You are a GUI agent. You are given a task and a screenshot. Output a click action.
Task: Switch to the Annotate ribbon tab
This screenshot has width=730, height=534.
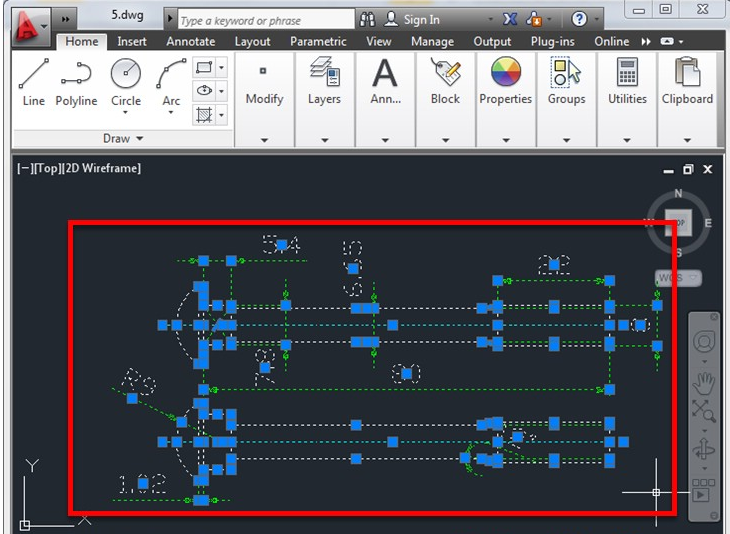click(191, 41)
